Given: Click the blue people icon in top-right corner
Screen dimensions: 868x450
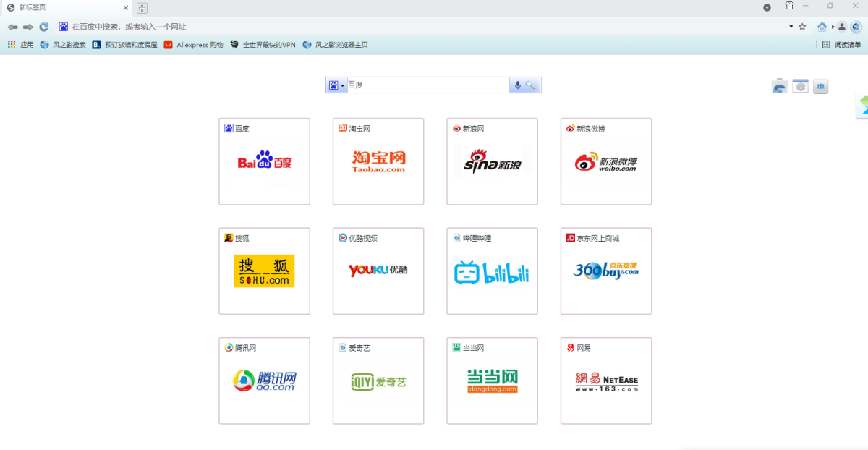Looking at the screenshot, I should coord(821,85).
